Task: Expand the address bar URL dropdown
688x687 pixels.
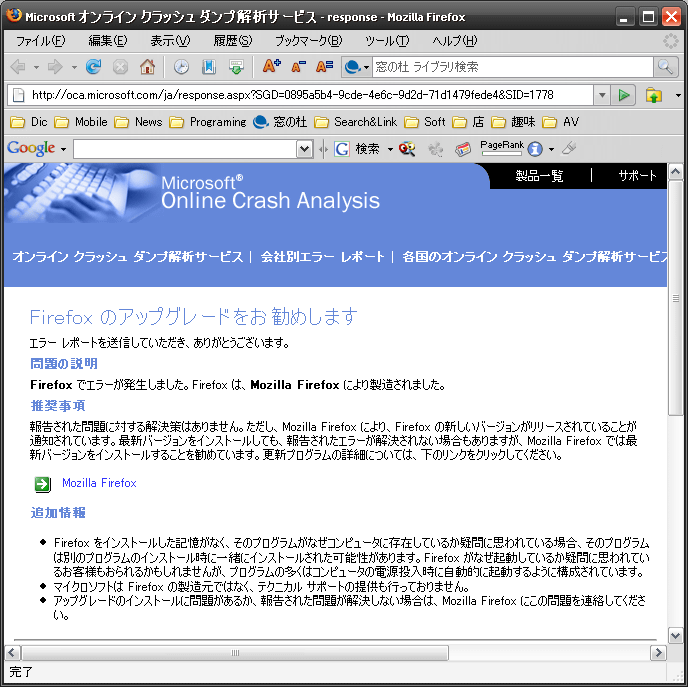Action: 602,95
